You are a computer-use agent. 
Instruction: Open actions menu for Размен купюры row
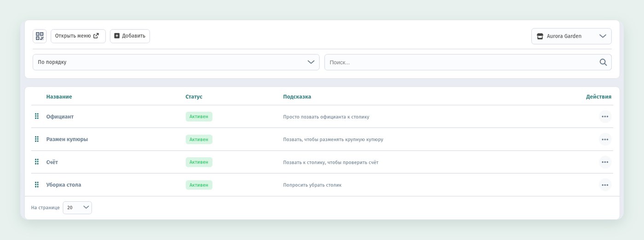pyautogui.click(x=605, y=139)
